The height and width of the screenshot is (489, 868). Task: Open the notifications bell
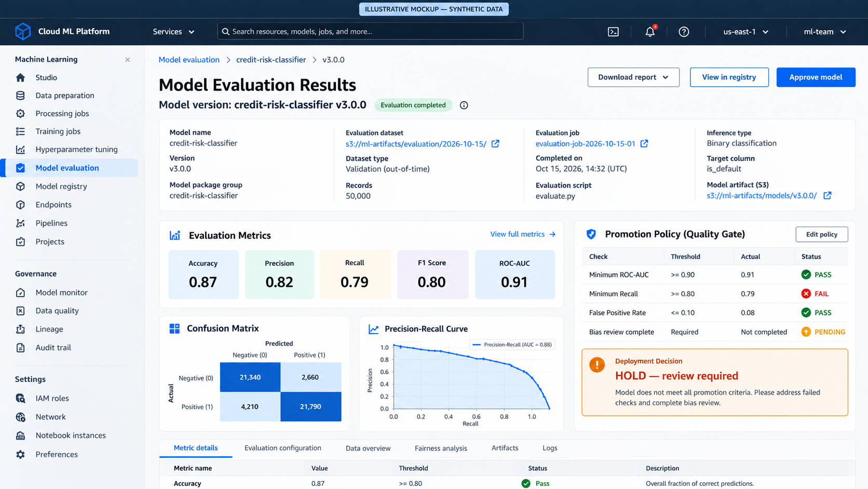650,32
